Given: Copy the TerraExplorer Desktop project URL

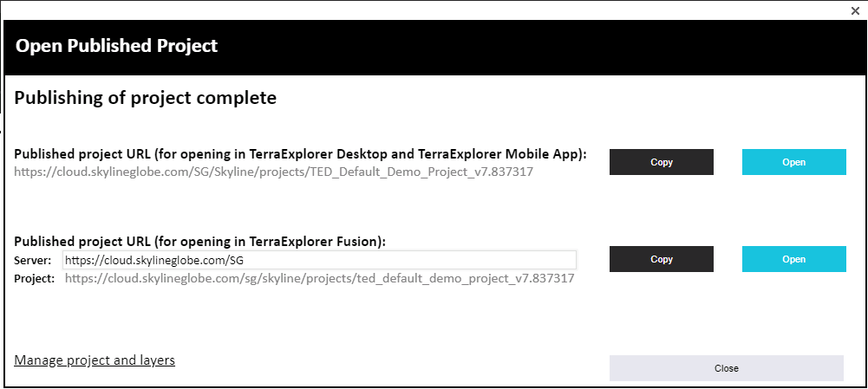Looking at the screenshot, I should click(661, 162).
